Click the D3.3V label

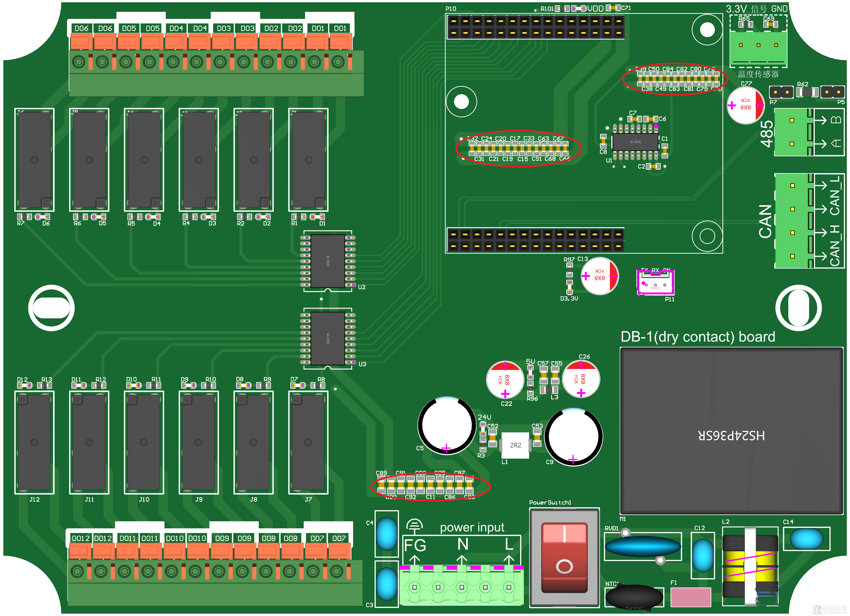tap(569, 299)
